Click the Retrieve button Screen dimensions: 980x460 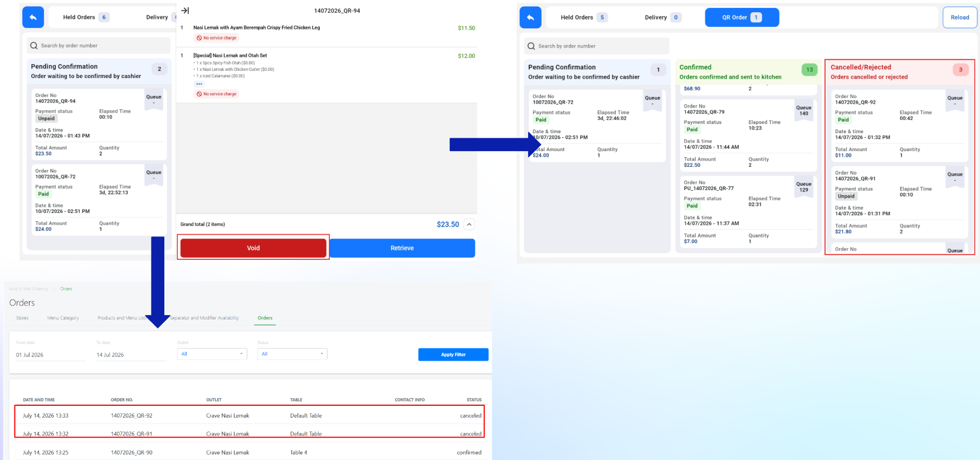402,248
